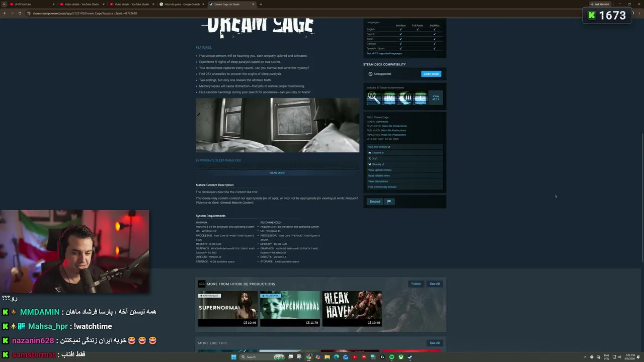See all 12 supported languages
Image resolution: width=644 pixels, height=362 pixels.
click(384, 53)
